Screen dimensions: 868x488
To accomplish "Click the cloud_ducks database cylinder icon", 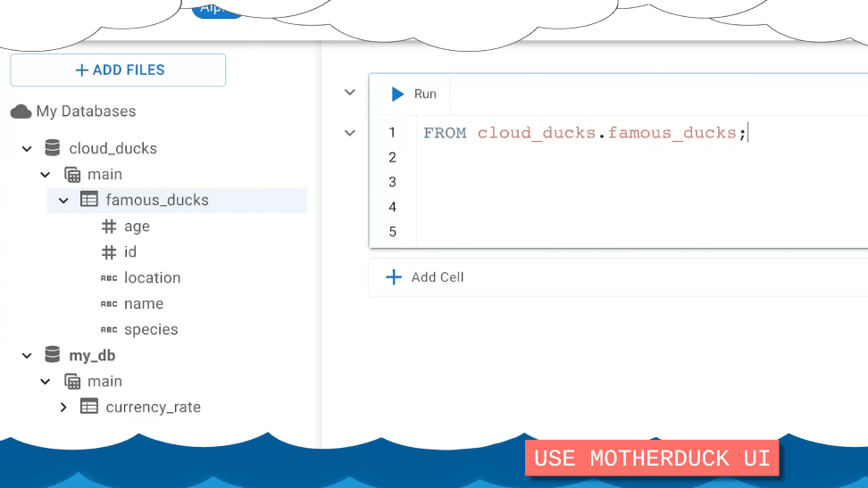I will click(x=53, y=148).
